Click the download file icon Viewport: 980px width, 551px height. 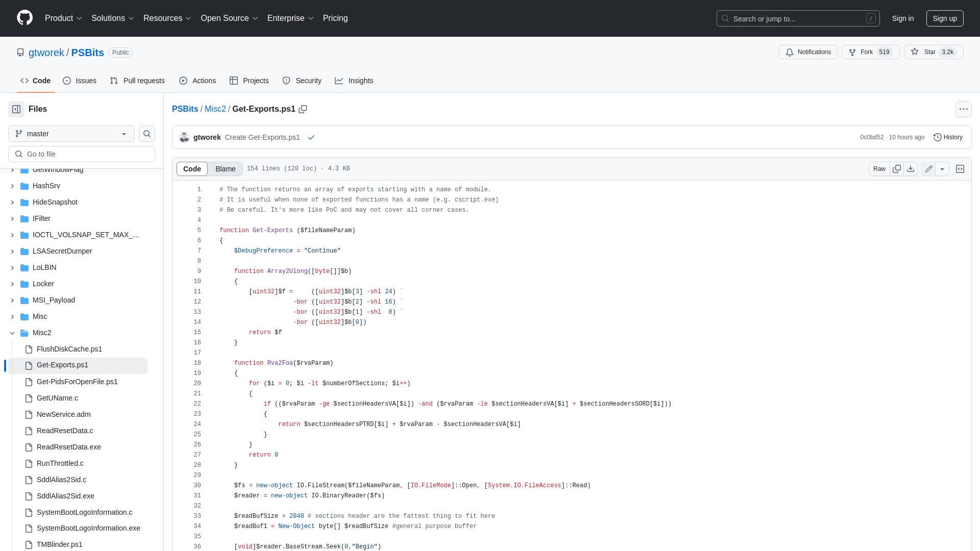click(x=911, y=169)
